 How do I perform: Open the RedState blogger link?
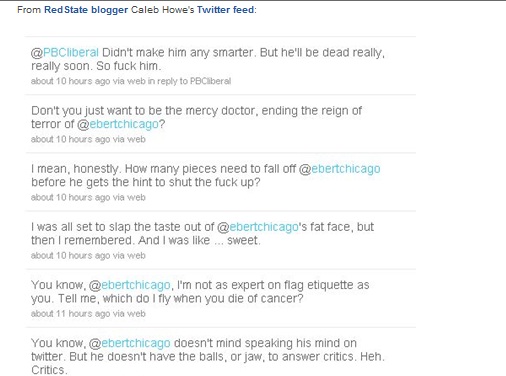(86, 10)
